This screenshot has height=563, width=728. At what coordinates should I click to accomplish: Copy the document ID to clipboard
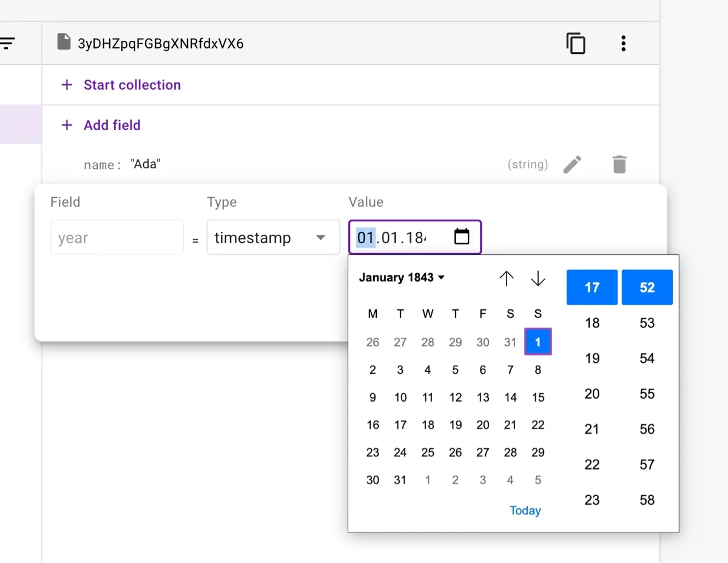(575, 43)
